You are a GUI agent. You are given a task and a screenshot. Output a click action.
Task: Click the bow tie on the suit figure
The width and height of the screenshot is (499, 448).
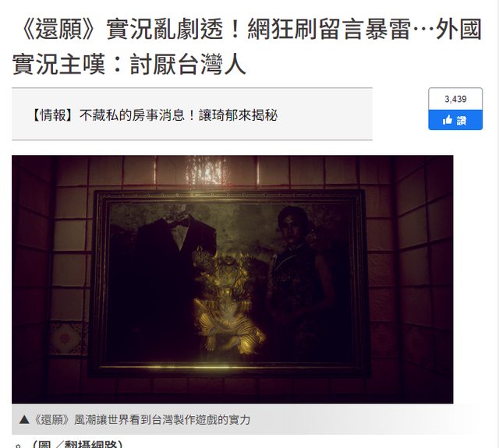pyautogui.click(x=180, y=223)
